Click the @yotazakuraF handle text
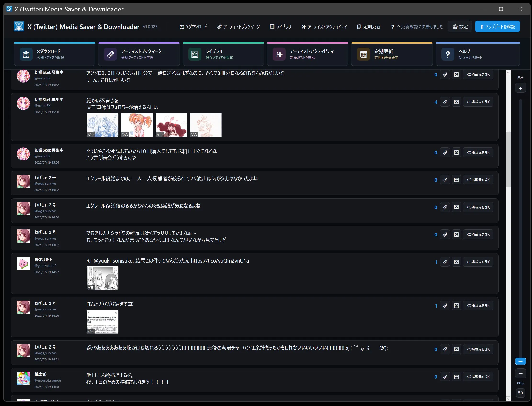Image resolution: width=532 pixels, height=406 pixels. point(45,266)
